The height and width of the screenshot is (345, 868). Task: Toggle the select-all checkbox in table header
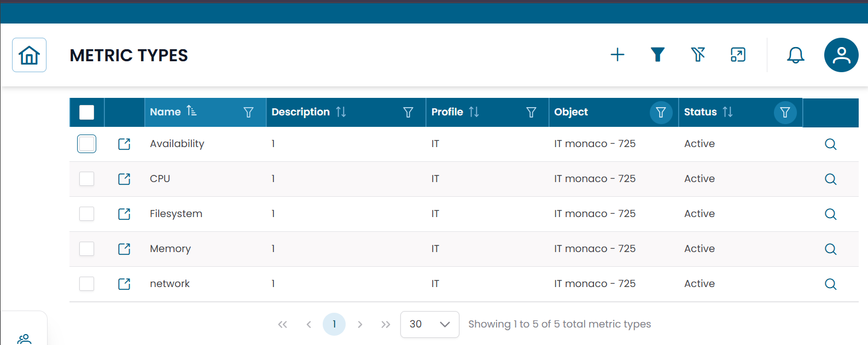pyautogui.click(x=86, y=112)
